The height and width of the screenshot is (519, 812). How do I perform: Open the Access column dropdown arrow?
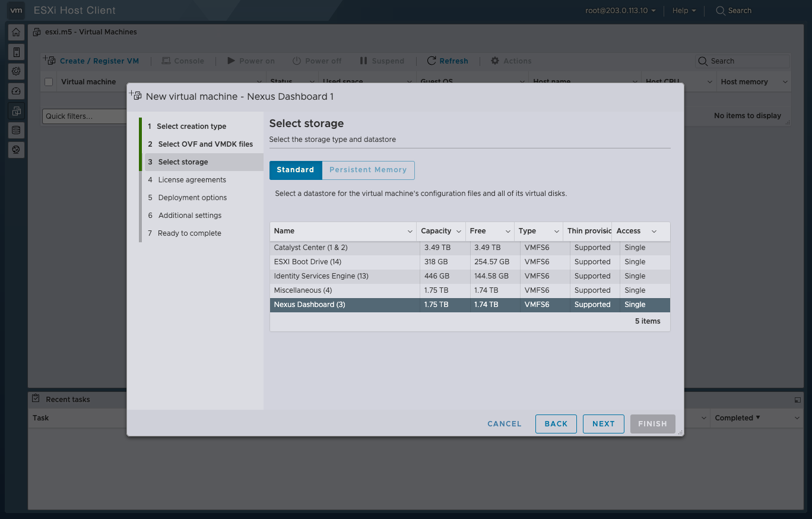tap(654, 231)
